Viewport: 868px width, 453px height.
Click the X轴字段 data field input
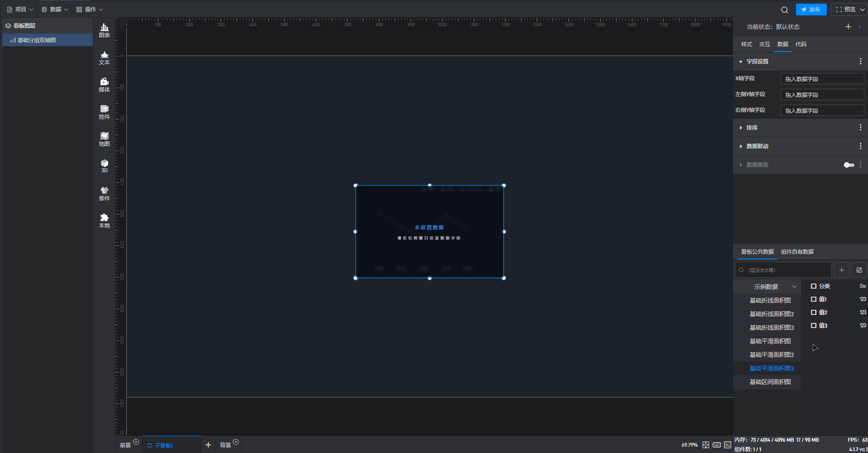click(822, 79)
